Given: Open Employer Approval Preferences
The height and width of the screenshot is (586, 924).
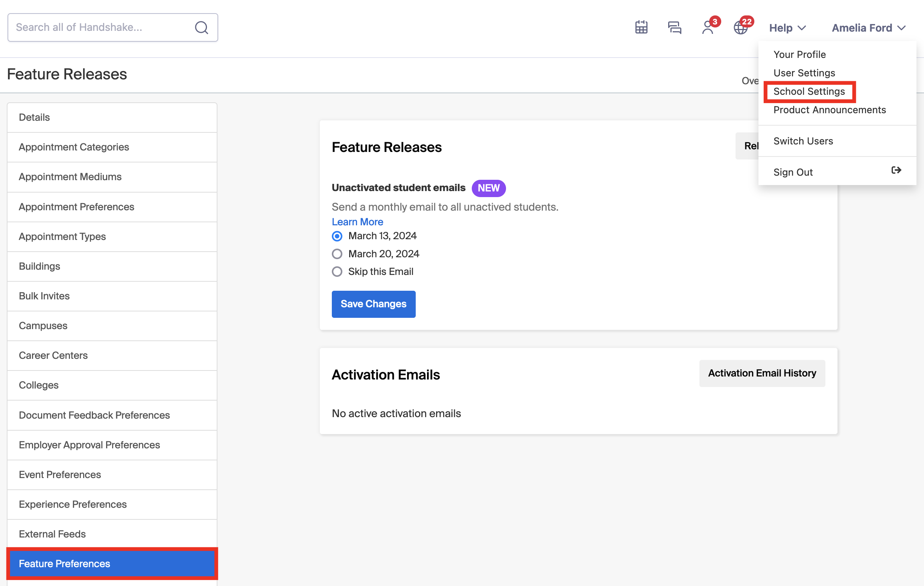Looking at the screenshot, I should [x=112, y=445].
